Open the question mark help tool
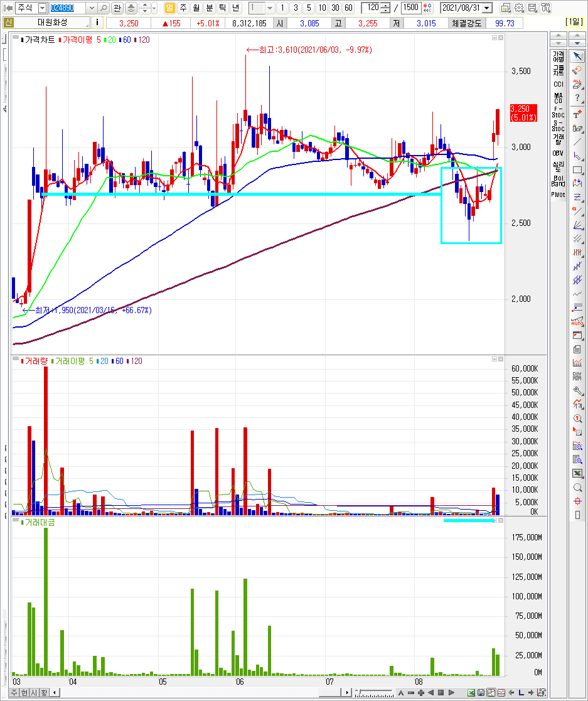This screenshot has height=701, width=588. point(577,98)
